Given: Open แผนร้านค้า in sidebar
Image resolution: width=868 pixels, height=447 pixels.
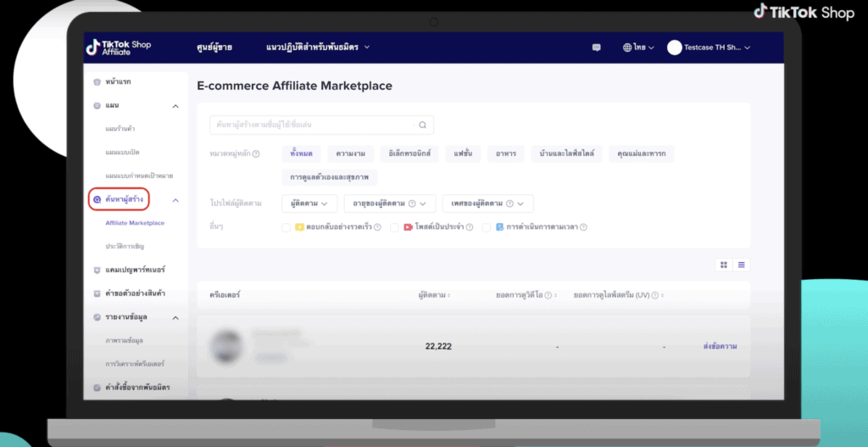Looking at the screenshot, I should [120, 129].
